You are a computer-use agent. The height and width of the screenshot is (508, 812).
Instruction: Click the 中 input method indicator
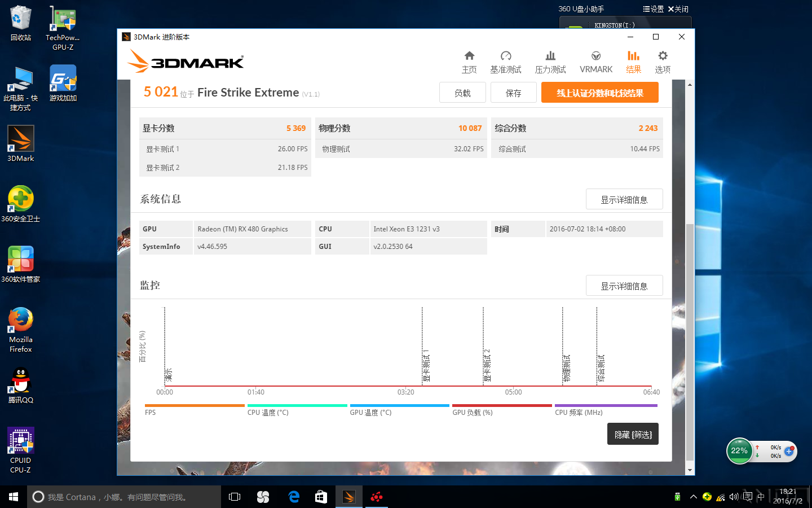pos(761,497)
